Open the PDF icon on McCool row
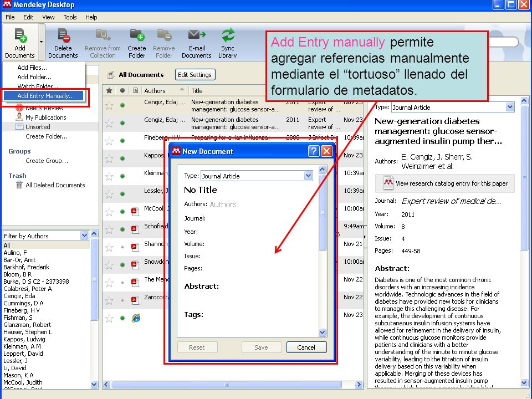 [135, 212]
